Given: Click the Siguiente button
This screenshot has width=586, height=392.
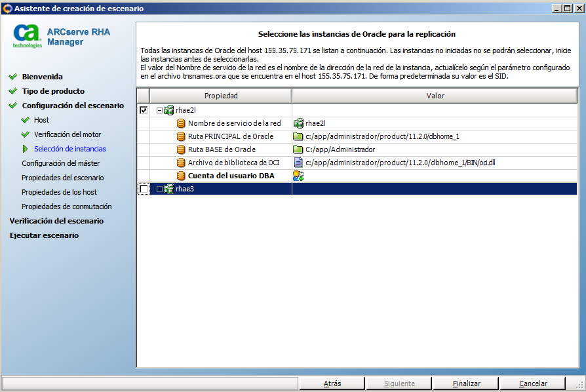Looking at the screenshot, I should (399, 383).
